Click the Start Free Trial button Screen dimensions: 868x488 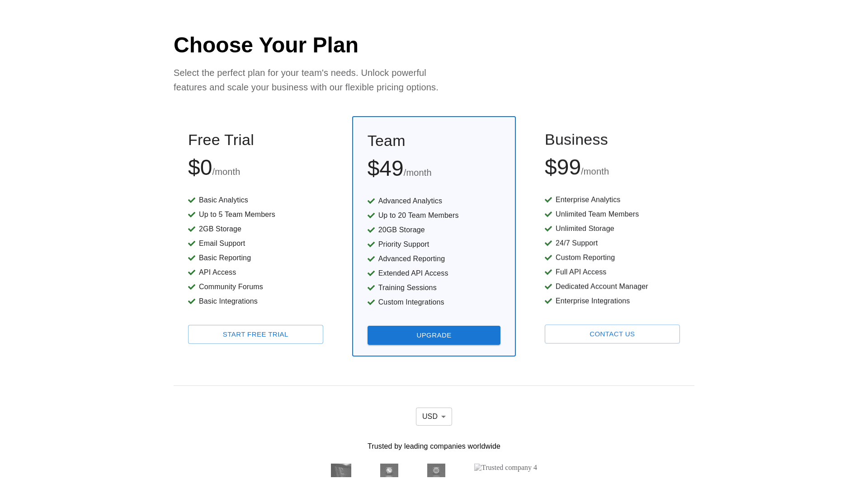[x=255, y=334]
